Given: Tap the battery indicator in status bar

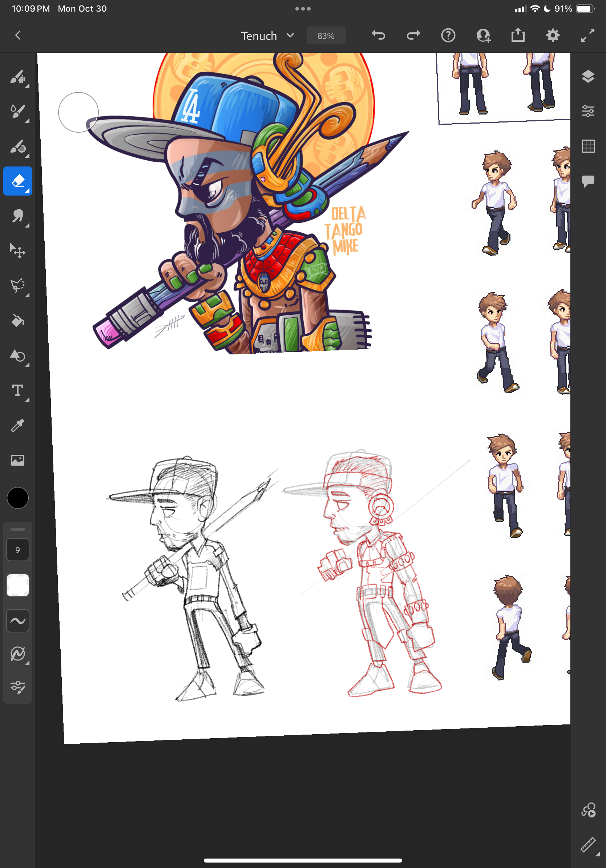Looking at the screenshot, I should point(585,9).
